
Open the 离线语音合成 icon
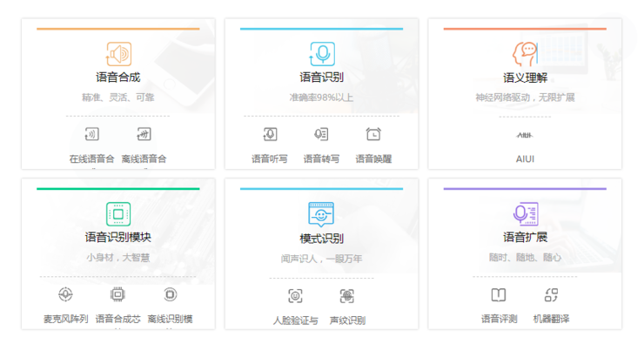click(144, 134)
